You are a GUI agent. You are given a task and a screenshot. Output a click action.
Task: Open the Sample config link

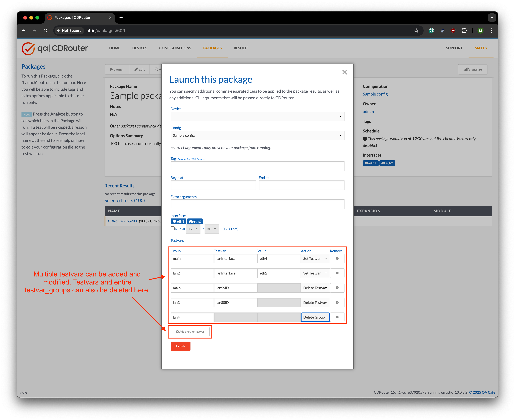pos(375,94)
